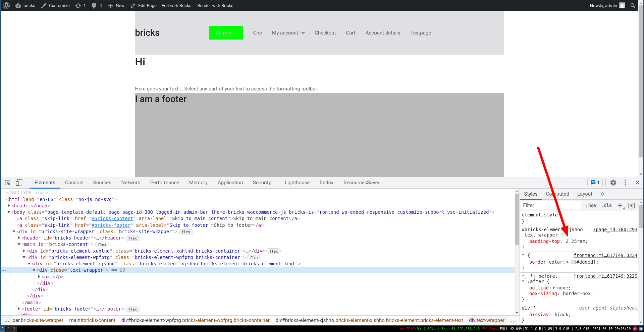Expand the bricks-footer element node
Image resolution: width=644 pixels, height=332 pixels.
pos(19,309)
